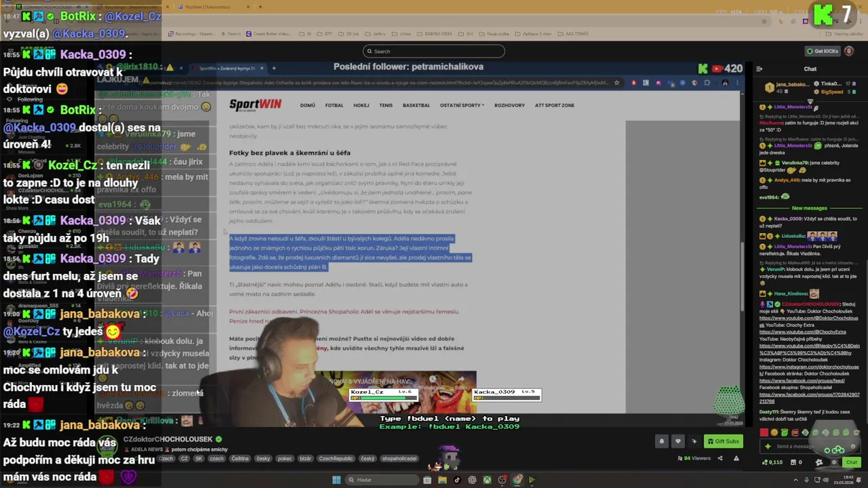Screen dimensions: 868x488
Task: Open ATT SPORT ZONE menu item
Action: 555,105
